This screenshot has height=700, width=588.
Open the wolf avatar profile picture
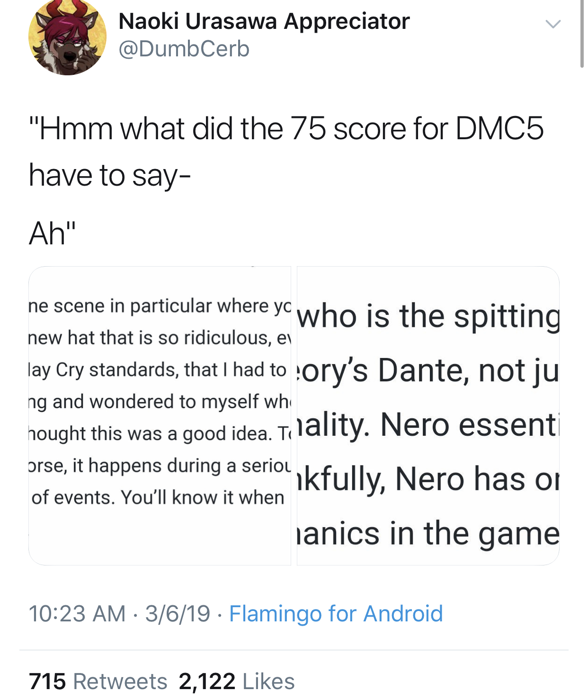(x=67, y=37)
